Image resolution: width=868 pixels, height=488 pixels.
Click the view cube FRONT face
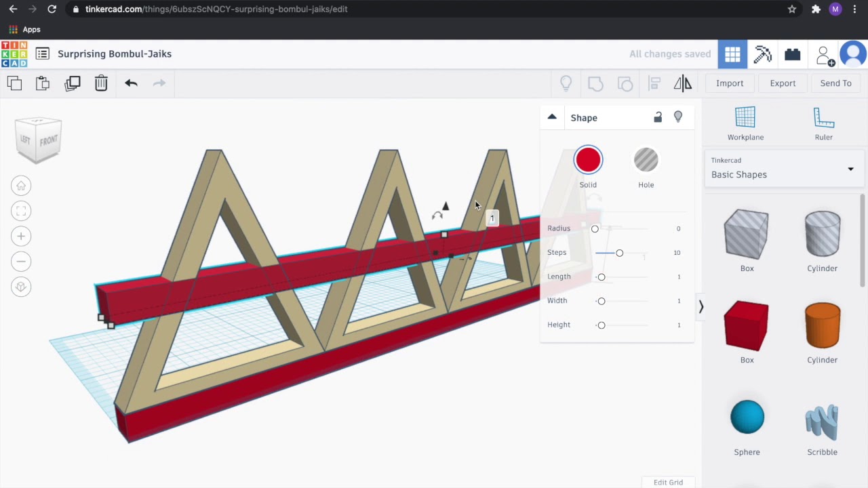click(49, 141)
